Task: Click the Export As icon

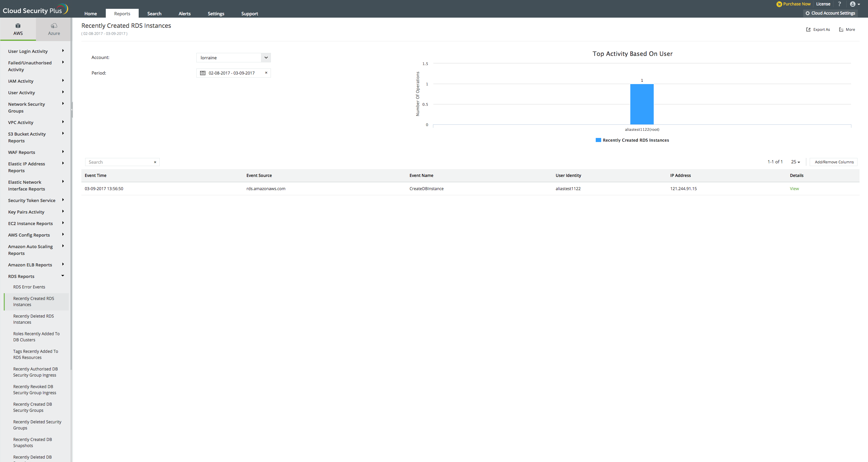Action: [x=808, y=29]
